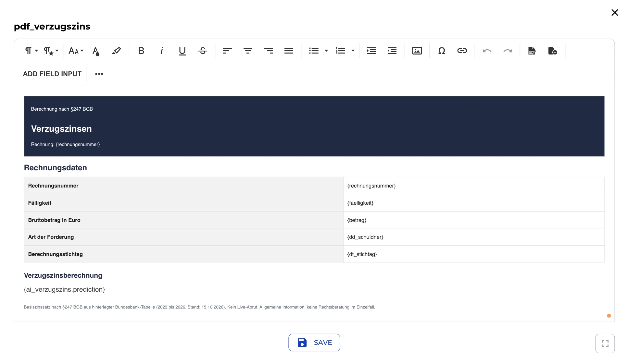
Task: Click the orange status dot in editor corner
Action: pyautogui.click(x=609, y=316)
